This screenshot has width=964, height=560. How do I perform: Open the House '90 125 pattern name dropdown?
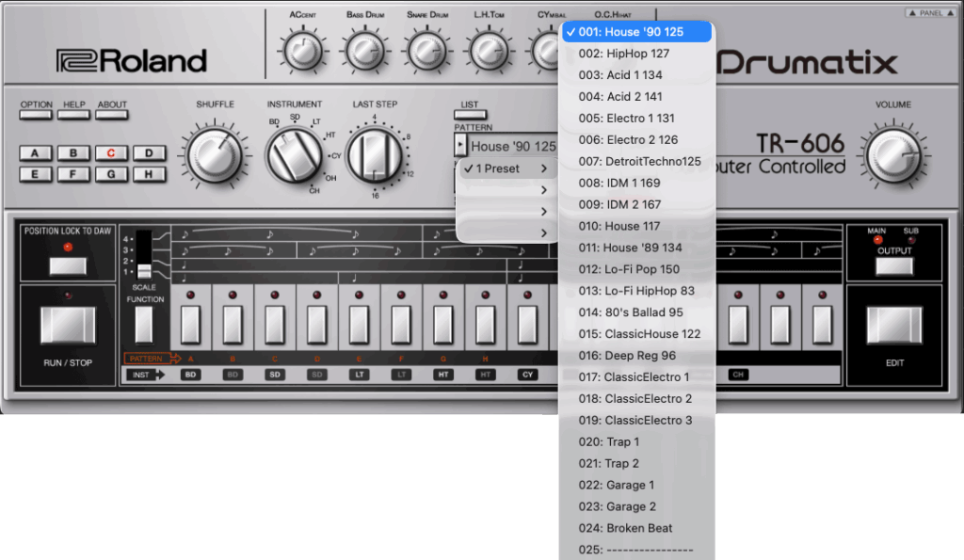click(x=513, y=146)
